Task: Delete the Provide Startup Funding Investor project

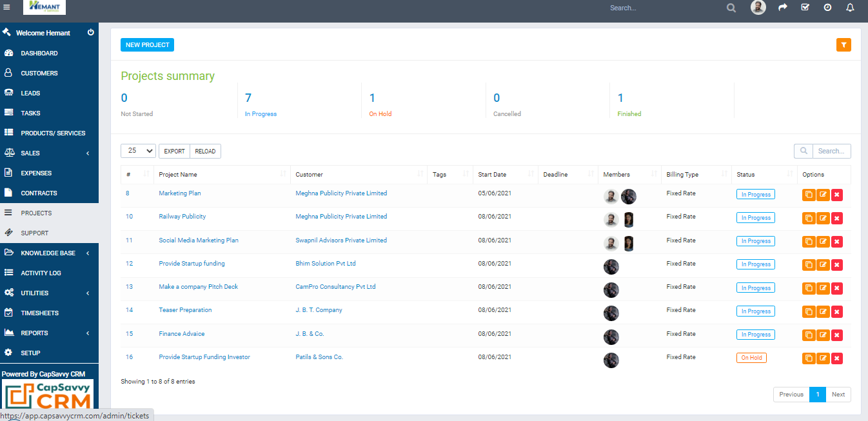Action: click(837, 358)
